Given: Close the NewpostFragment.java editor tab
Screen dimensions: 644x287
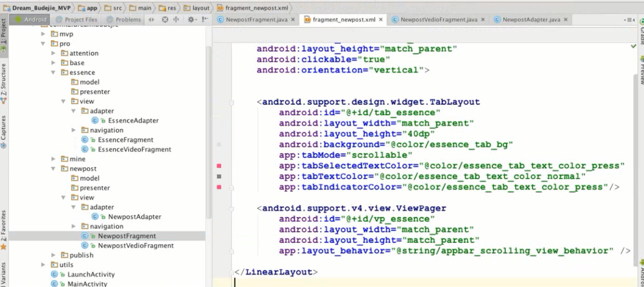Looking at the screenshot, I should (x=293, y=20).
